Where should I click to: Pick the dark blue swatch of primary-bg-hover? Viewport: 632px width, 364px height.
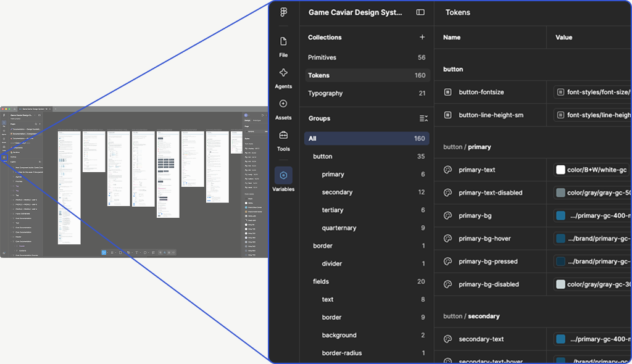point(560,239)
